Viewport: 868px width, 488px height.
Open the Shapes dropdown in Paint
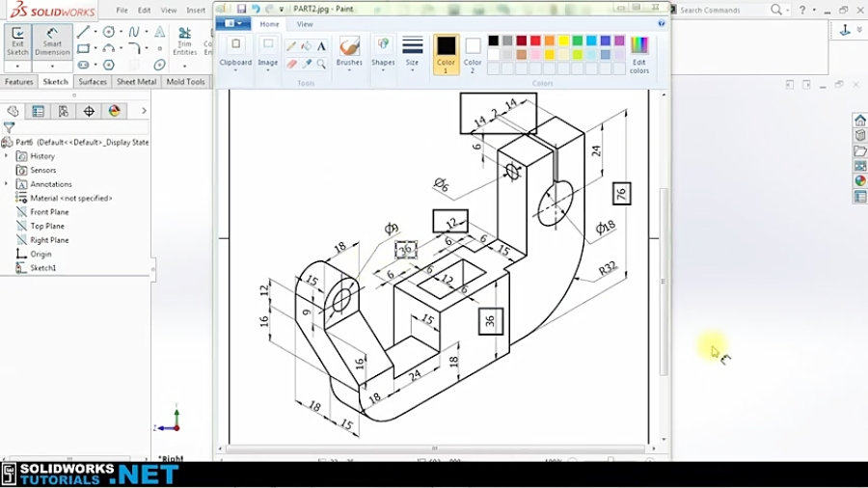click(x=383, y=70)
